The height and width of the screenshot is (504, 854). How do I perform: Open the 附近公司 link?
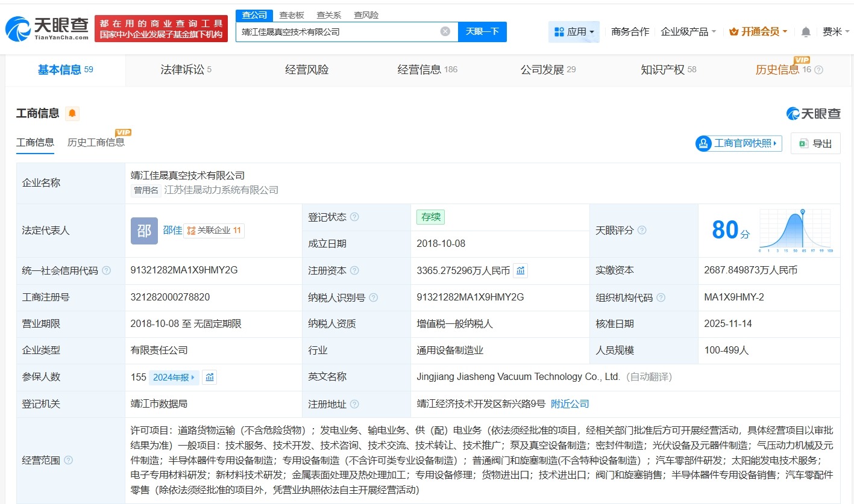tap(569, 403)
